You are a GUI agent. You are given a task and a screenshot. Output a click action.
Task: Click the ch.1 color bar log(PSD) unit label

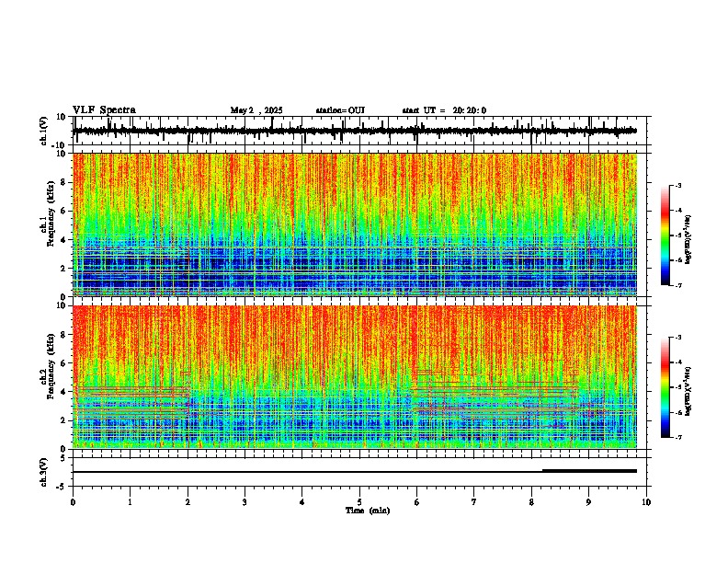(x=688, y=240)
